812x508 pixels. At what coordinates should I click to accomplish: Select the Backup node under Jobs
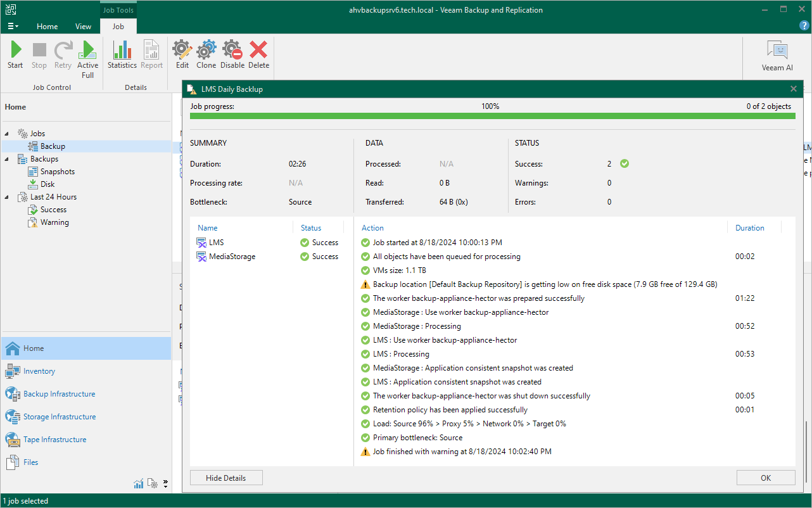53,146
